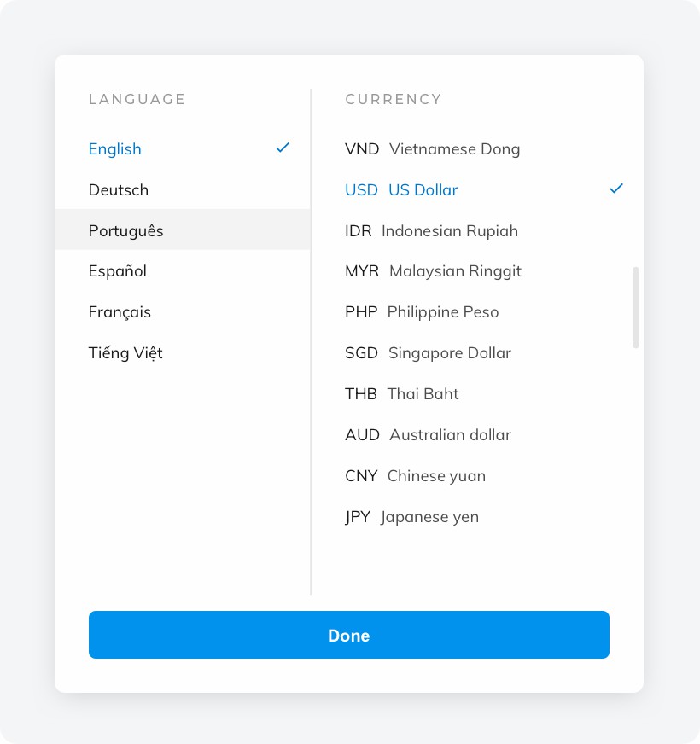Switch language to Français
700x744 pixels.
point(120,312)
